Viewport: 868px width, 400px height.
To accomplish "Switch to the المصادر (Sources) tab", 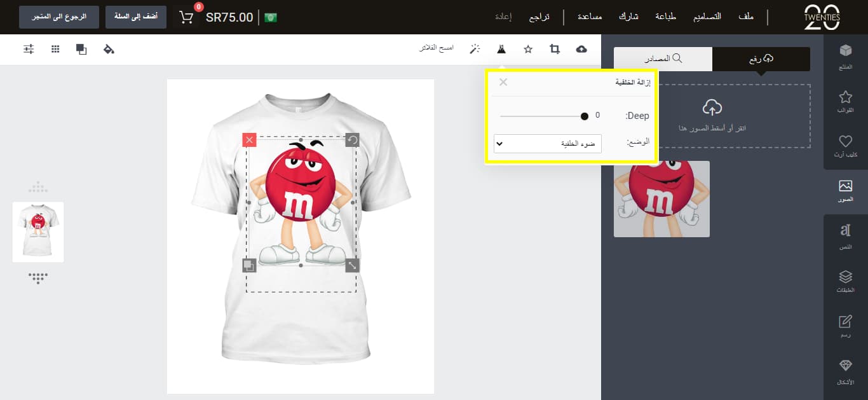I will (x=663, y=59).
